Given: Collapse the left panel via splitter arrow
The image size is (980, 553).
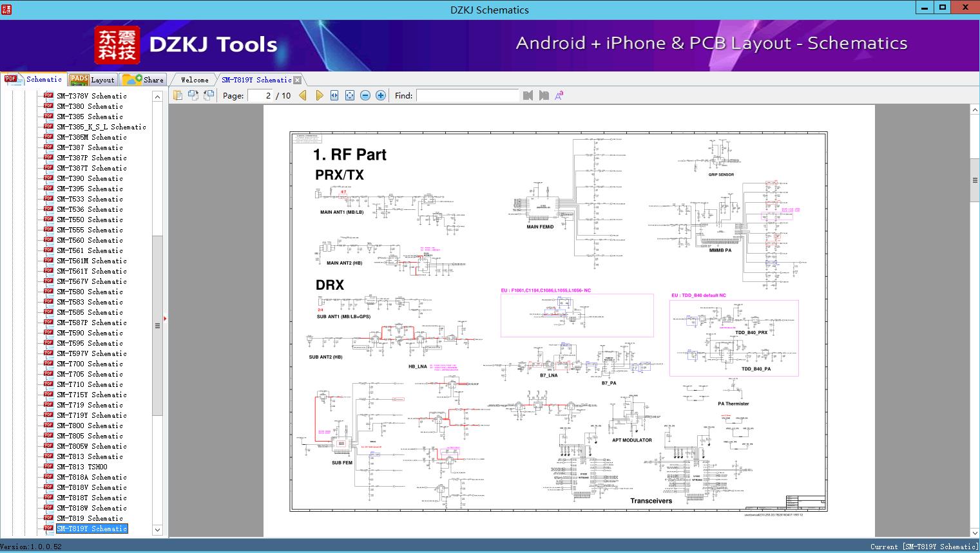Looking at the screenshot, I should click(165, 319).
